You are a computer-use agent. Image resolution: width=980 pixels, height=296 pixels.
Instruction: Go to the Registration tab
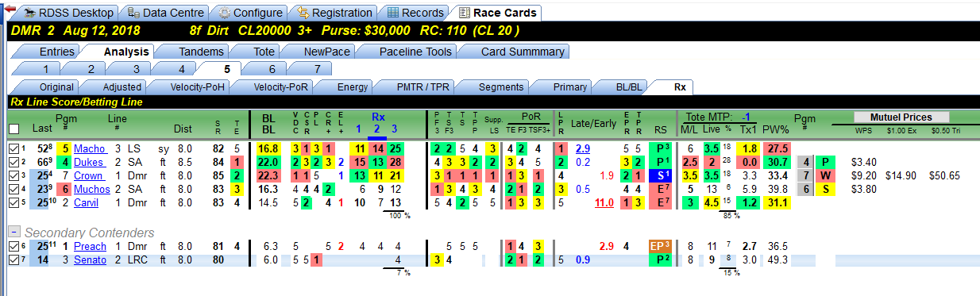coord(334,13)
